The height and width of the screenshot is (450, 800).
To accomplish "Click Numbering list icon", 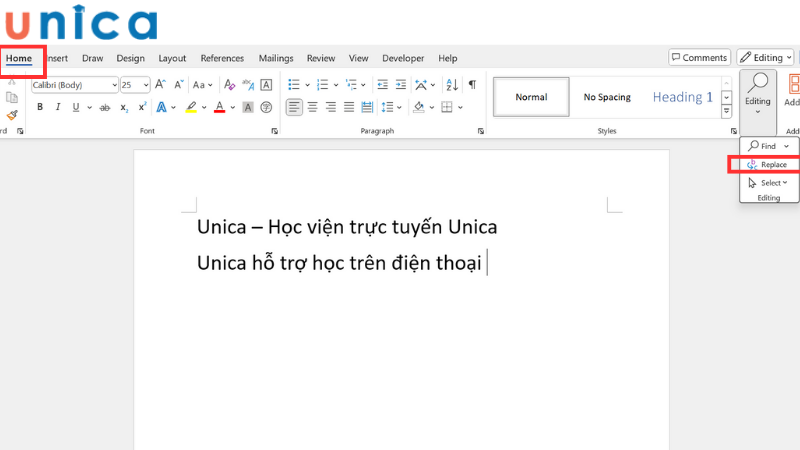I will coord(322,85).
